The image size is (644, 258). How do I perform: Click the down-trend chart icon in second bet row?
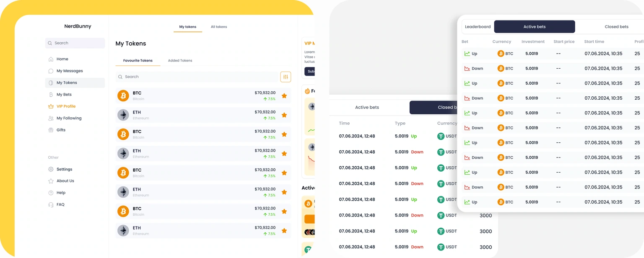[467, 68]
